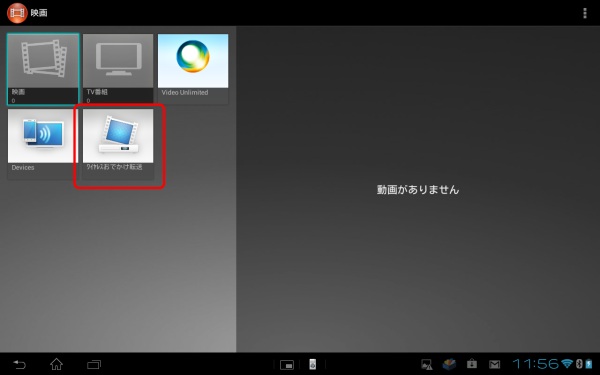Tap the image warning notification icon
Image resolution: width=600 pixels, height=375 pixels.
(426, 364)
